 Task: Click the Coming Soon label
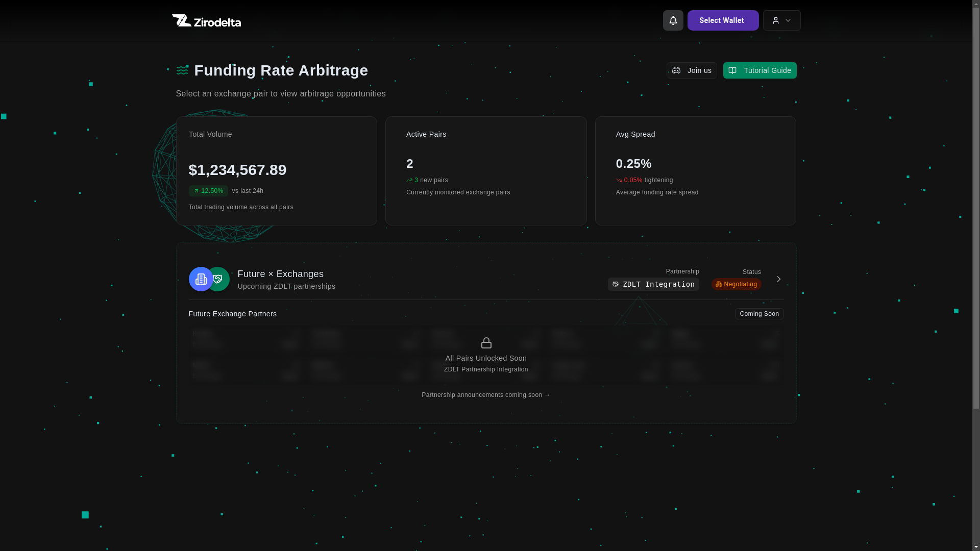point(759,314)
